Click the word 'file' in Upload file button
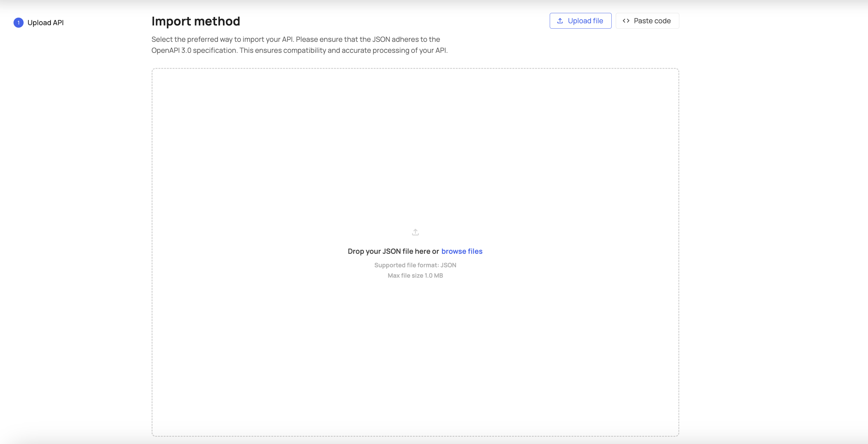 point(598,21)
